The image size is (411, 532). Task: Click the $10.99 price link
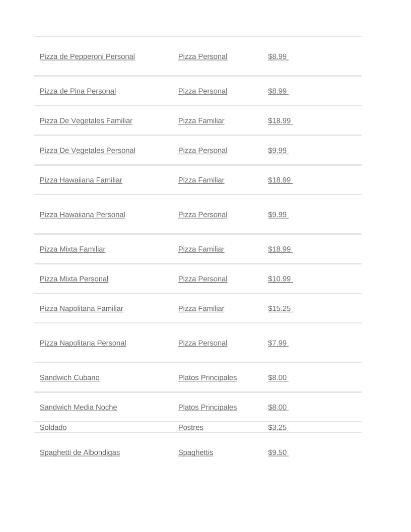(x=280, y=279)
